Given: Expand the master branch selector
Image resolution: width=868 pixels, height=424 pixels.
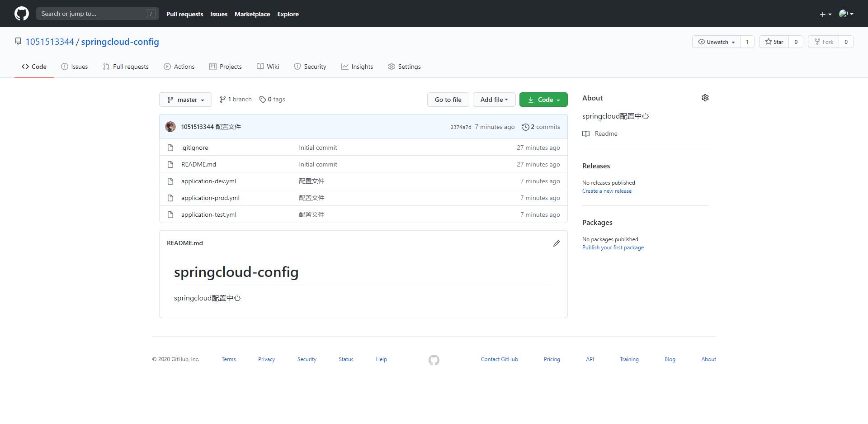Looking at the screenshot, I should [185, 100].
